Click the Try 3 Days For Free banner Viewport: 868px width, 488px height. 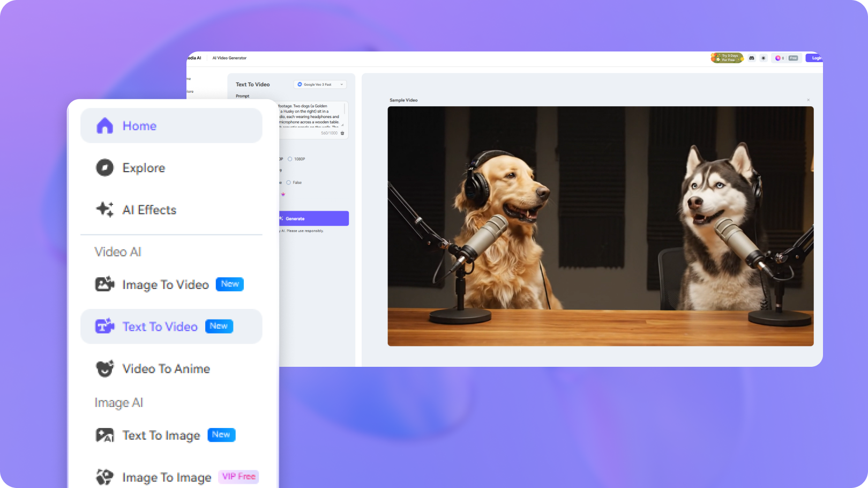click(x=727, y=58)
